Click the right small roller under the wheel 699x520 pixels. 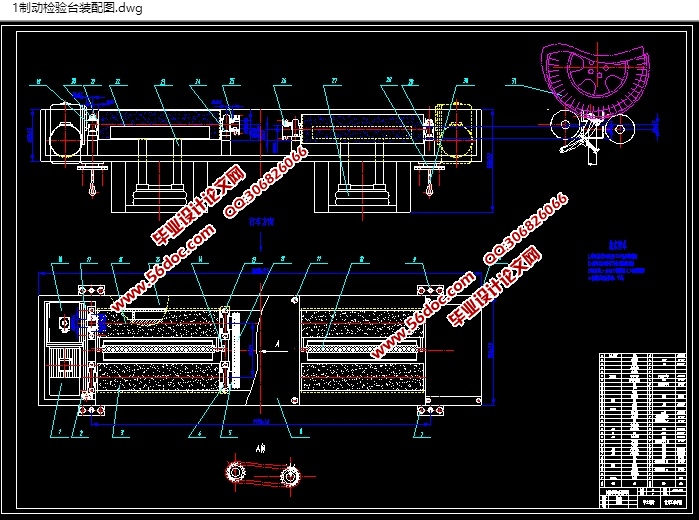621,126
